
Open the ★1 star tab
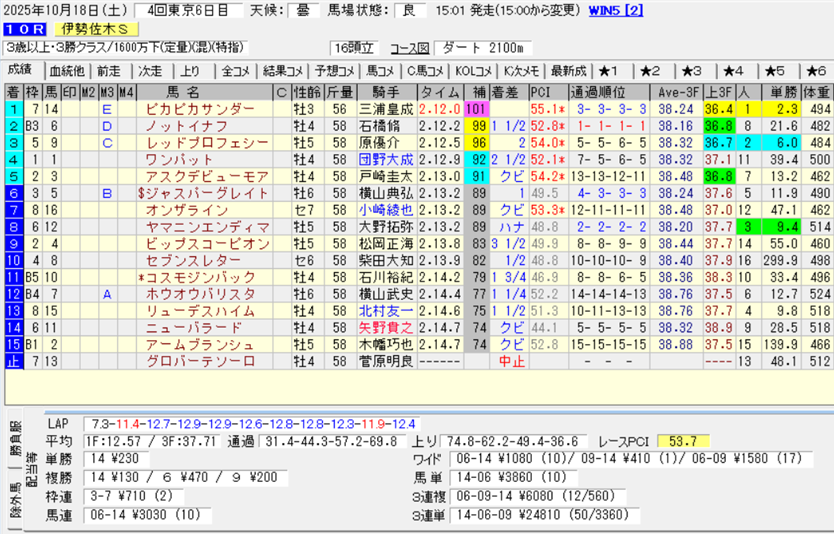609,70
